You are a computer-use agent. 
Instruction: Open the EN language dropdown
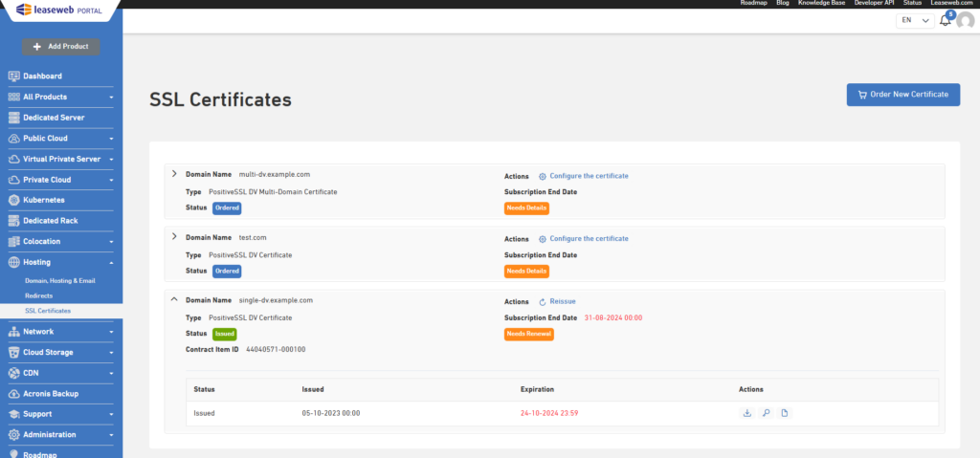point(915,20)
